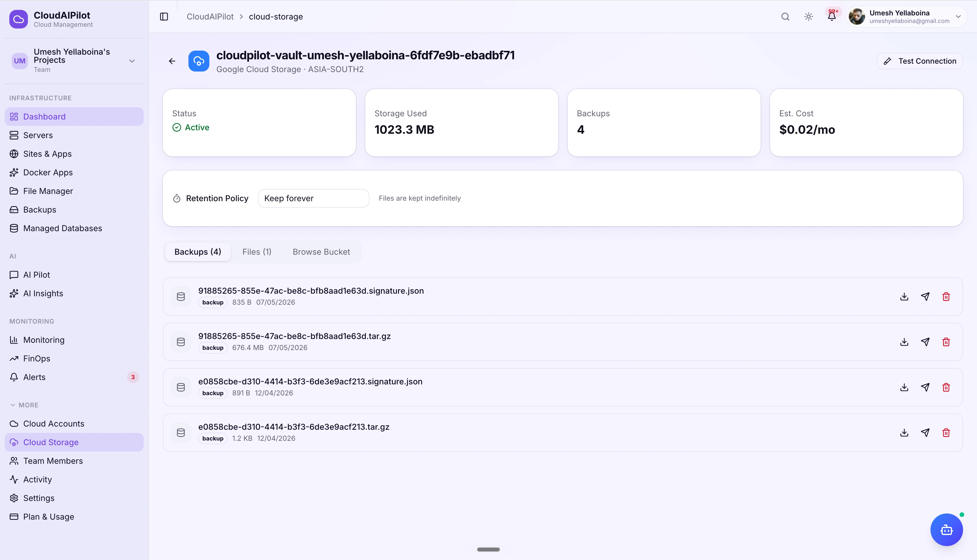This screenshot has width=977, height=560.
Task: Click the Retention Policy timer icon
Action: tap(176, 199)
